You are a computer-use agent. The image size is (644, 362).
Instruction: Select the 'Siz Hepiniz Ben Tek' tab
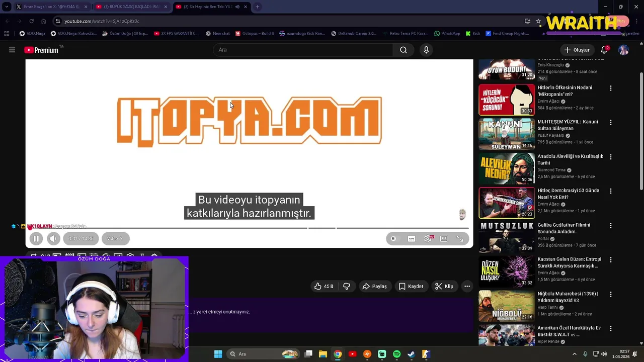tap(211, 7)
